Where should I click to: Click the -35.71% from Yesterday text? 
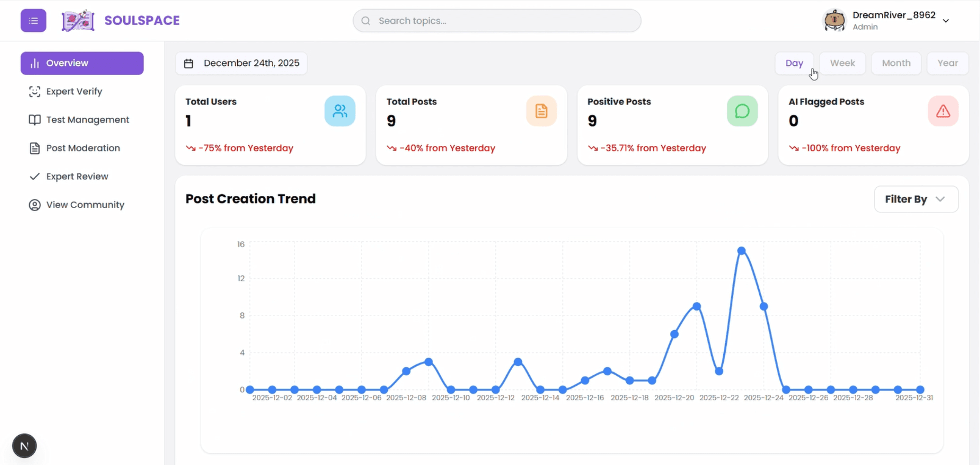pos(653,148)
